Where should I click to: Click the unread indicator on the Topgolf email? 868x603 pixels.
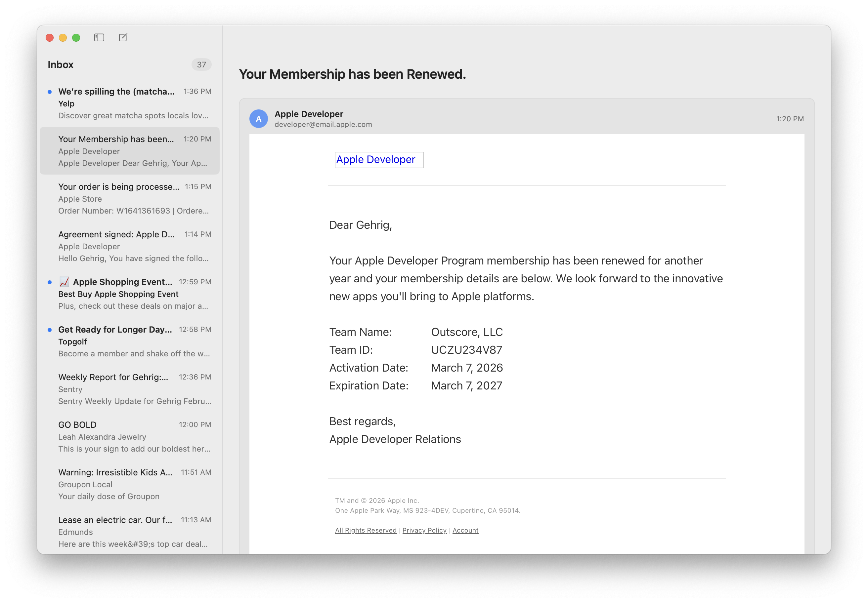(50, 330)
